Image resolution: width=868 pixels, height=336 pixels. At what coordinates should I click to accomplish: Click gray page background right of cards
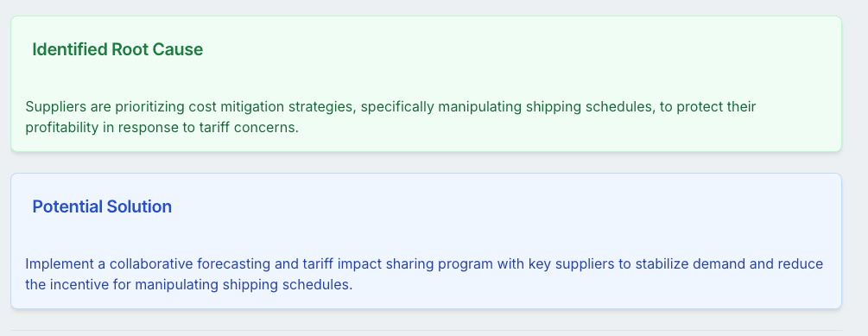[x=855, y=166]
